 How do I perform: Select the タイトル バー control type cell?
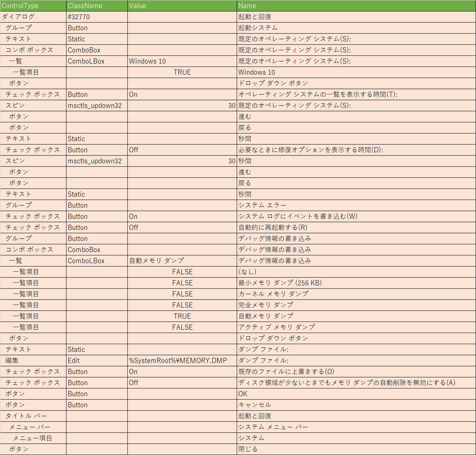tap(33, 416)
